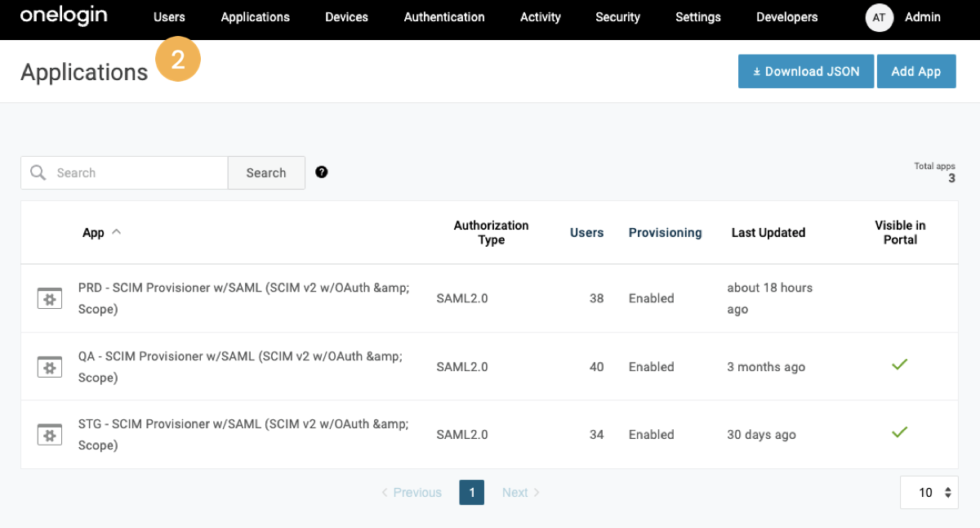The height and width of the screenshot is (528, 980).
Task: Sort by the Provisioning column header
Action: pos(665,233)
